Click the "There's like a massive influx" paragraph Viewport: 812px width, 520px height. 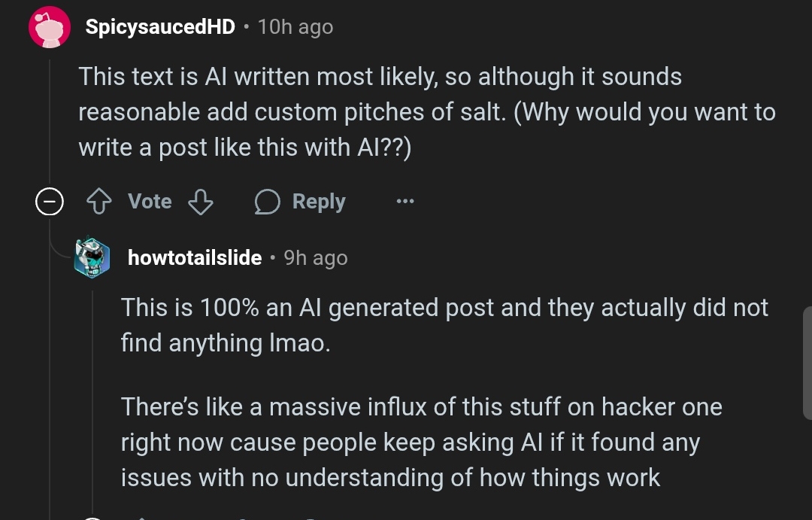click(421, 442)
